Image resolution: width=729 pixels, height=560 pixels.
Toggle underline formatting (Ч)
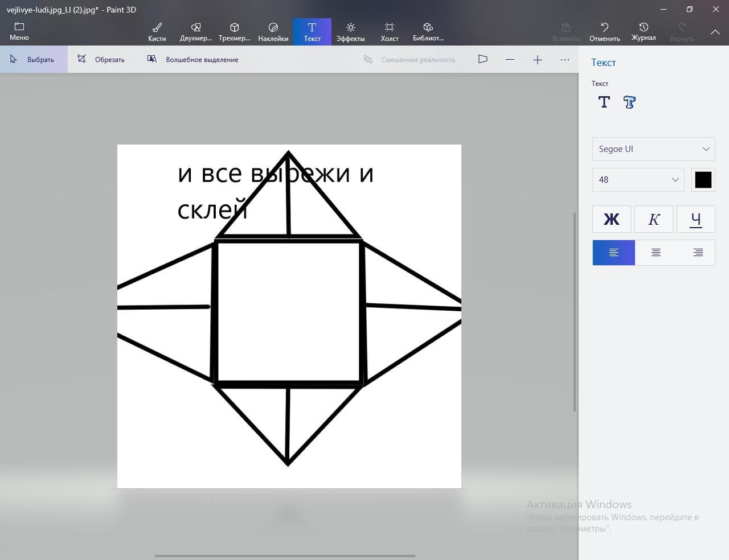(x=695, y=219)
